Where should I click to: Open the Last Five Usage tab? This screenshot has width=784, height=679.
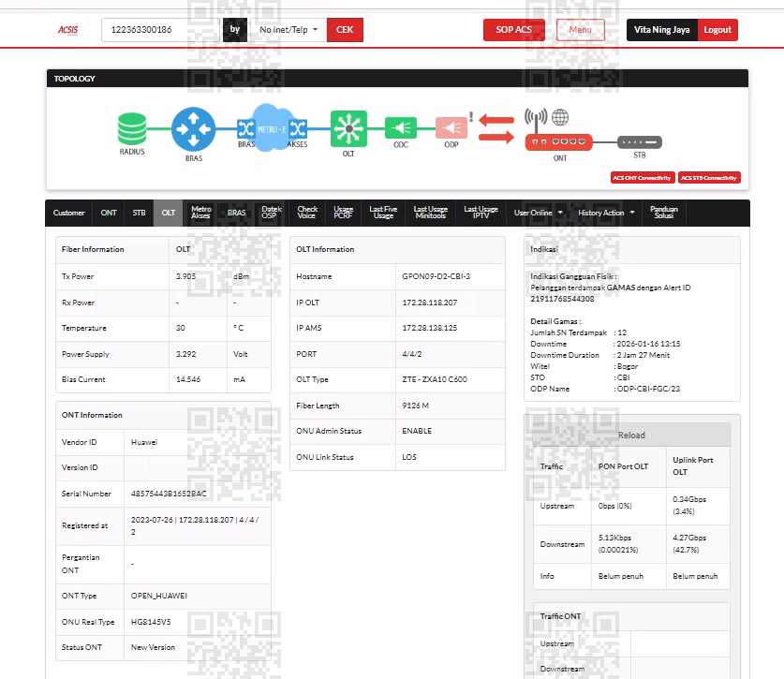pyautogui.click(x=383, y=213)
